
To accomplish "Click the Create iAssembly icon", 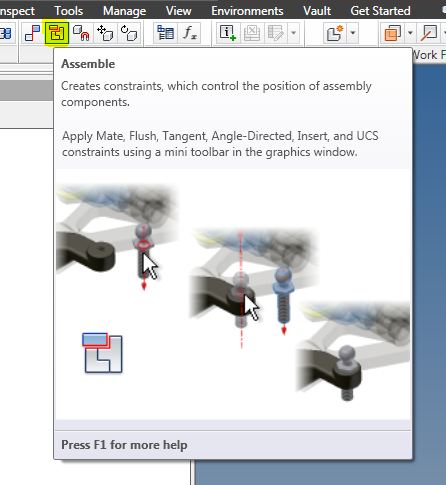I will (228, 33).
